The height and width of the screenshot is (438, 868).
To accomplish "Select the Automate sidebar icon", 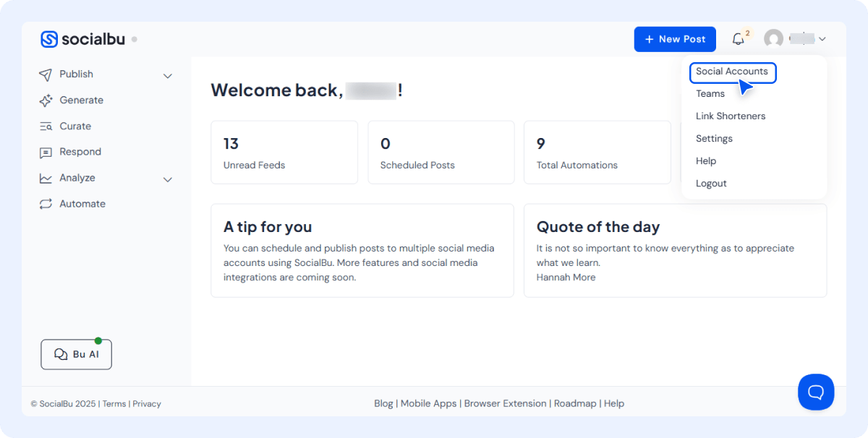I will [46, 203].
